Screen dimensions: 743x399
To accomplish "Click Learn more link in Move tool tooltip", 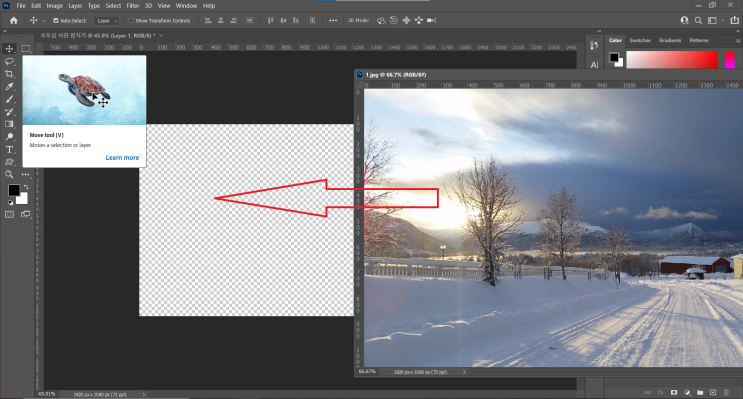I will coord(122,157).
